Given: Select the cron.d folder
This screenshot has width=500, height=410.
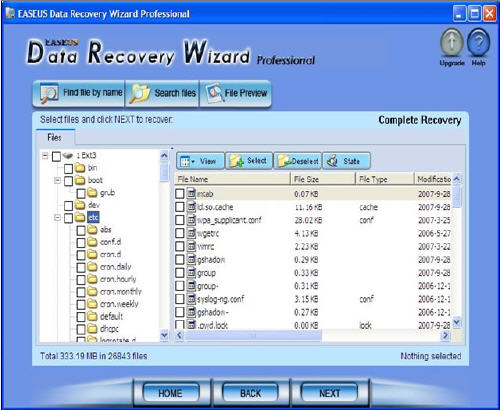Looking at the screenshot, I should pyautogui.click(x=110, y=254).
